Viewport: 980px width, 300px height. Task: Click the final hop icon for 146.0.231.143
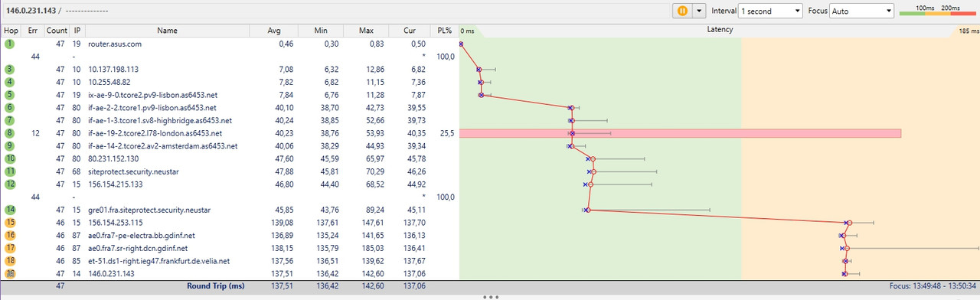pyautogui.click(x=10, y=273)
